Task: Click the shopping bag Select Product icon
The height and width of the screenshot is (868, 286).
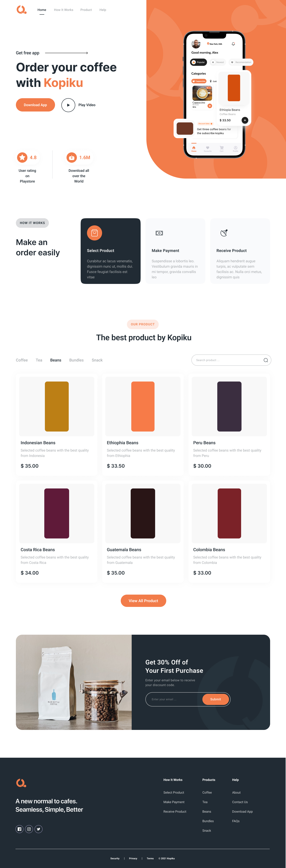Action: pyautogui.click(x=94, y=233)
